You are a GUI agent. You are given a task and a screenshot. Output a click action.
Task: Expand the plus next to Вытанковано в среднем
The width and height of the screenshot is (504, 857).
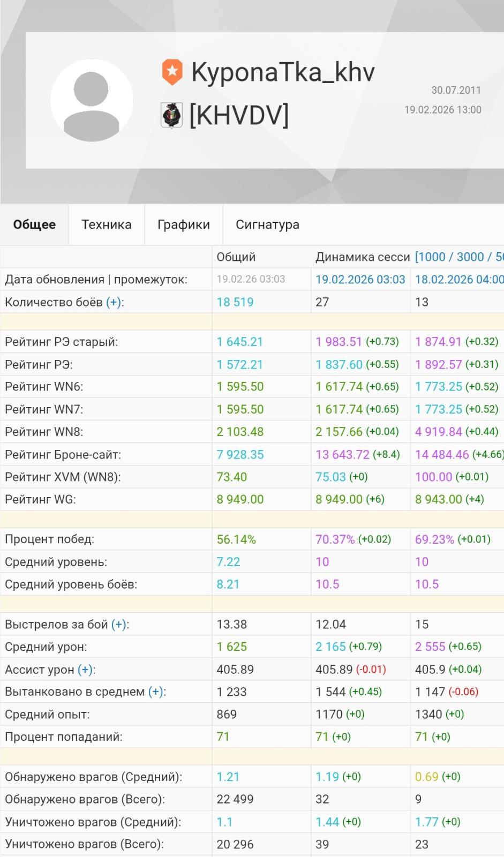(155, 692)
